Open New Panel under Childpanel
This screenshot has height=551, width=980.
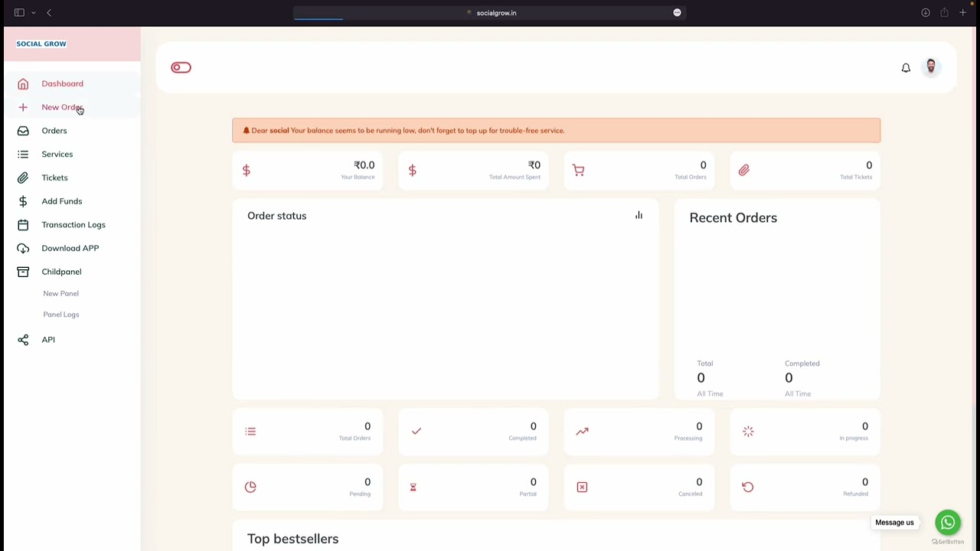click(61, 294)
